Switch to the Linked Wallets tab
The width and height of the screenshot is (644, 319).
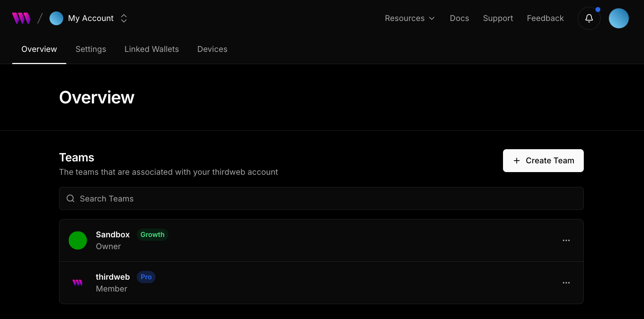(152, 49)
